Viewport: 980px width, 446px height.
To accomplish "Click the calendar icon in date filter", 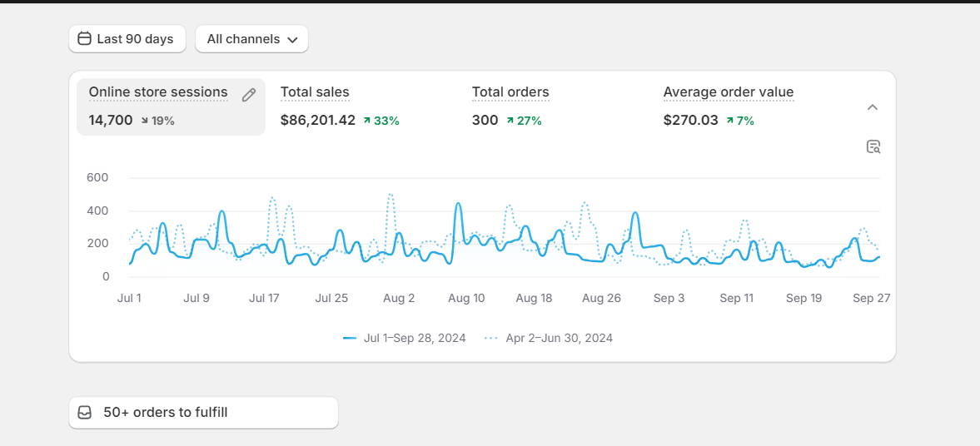I will (x=84, y=38).
